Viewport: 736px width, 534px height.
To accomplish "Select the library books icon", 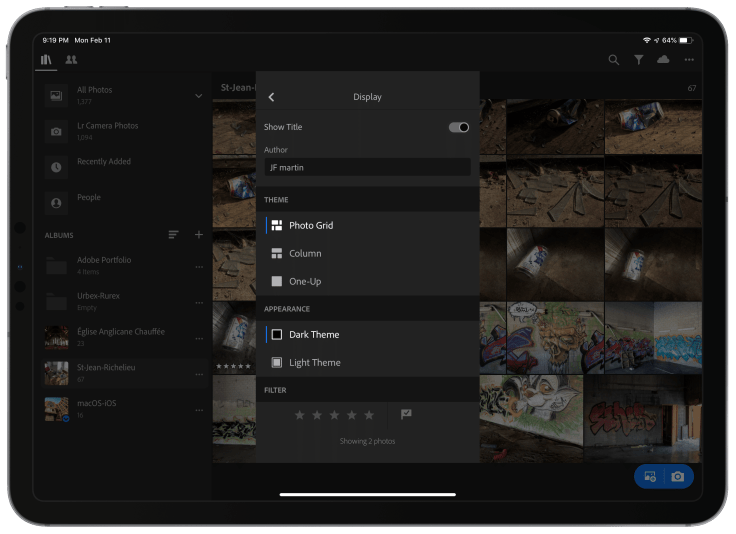I will [46, 60].
